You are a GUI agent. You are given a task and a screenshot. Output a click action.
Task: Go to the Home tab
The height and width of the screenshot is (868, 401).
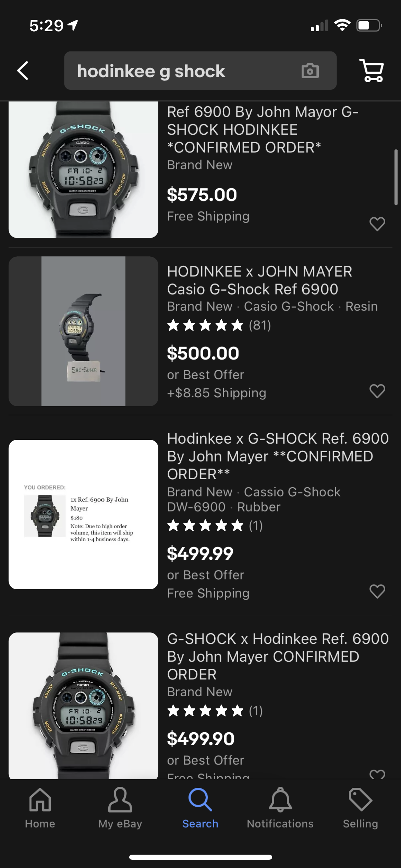tap(40, 808)
